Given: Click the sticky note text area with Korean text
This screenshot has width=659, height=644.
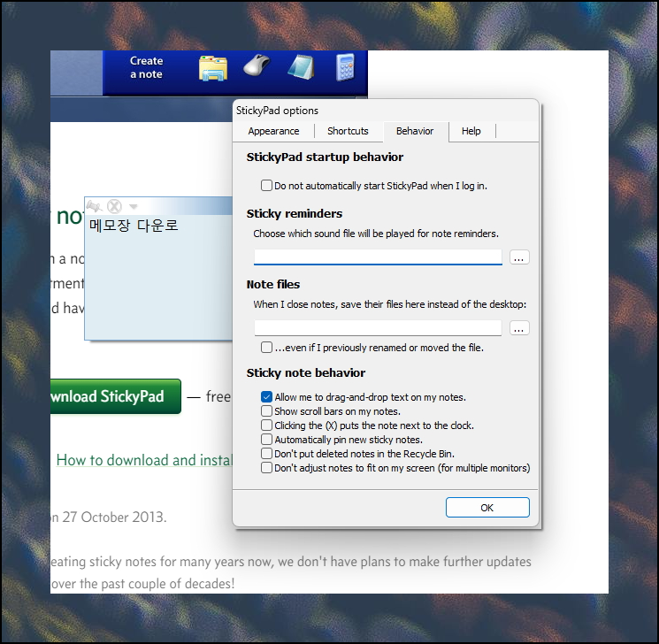Looking at the screenshot, I should [158, 278].
